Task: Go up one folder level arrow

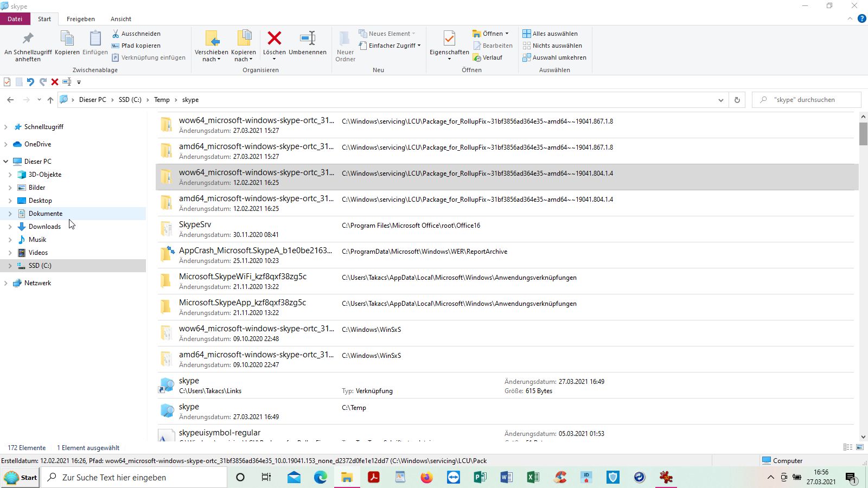Action: (x=50, y=100)
